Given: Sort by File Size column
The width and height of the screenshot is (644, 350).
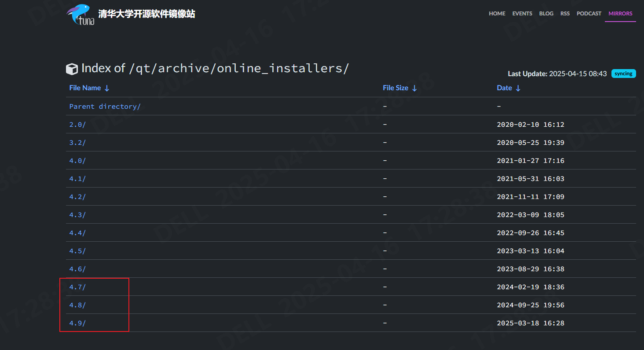Looking at the screenshot, I should [x=400, y=88].
